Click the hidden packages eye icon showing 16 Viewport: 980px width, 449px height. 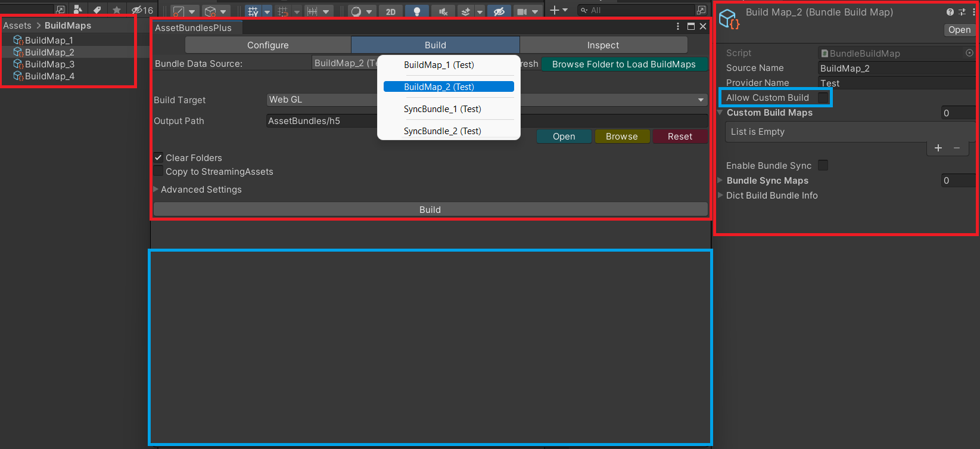(x=142, y=10)
